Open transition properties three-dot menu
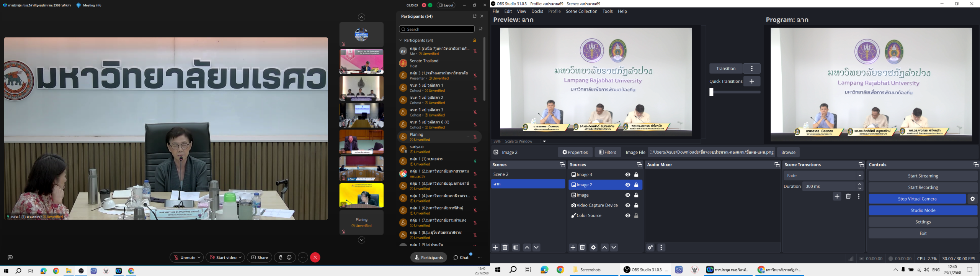 click(859, 197)
